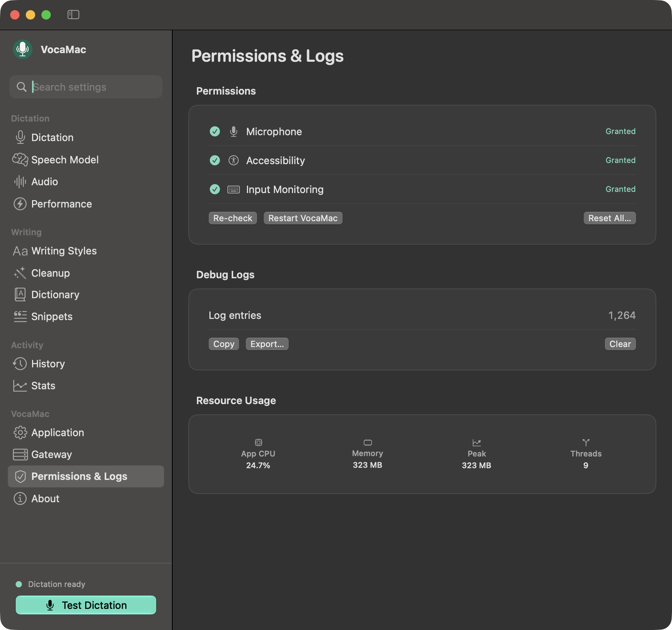672x630 pixels.
Task: Click the quote icon beside Snippets
Action: pyautogui.click(x=20, y=317)
